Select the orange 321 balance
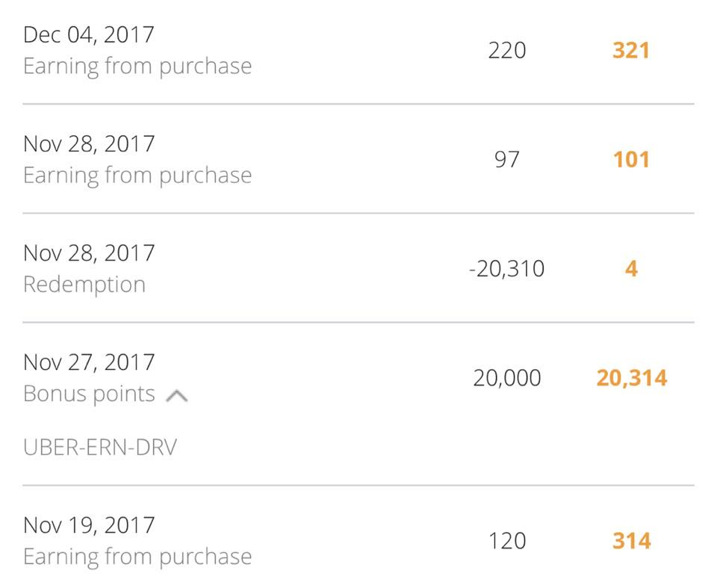The image size is (717, 588). [x=630, y=50]
